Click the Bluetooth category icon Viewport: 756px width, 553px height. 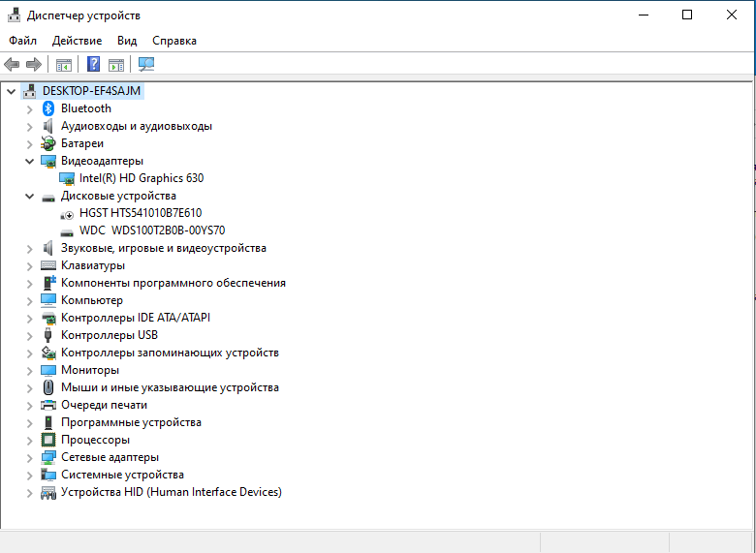(48, 108)
